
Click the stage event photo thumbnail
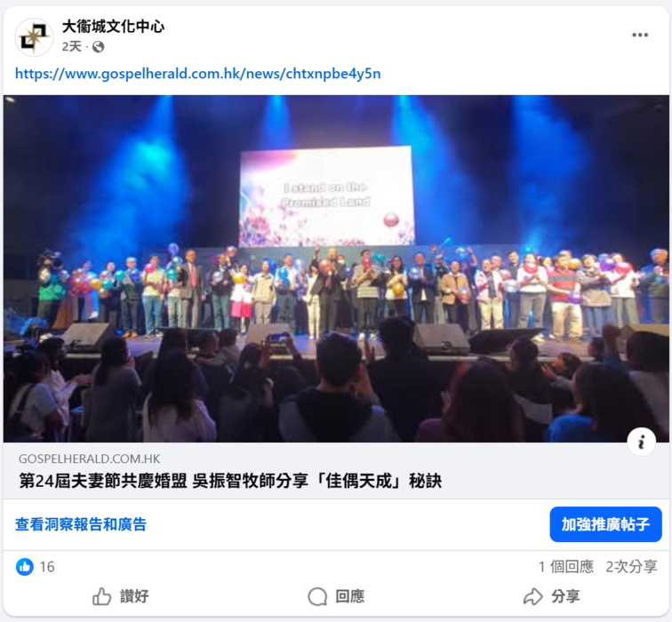coord(336,268)
